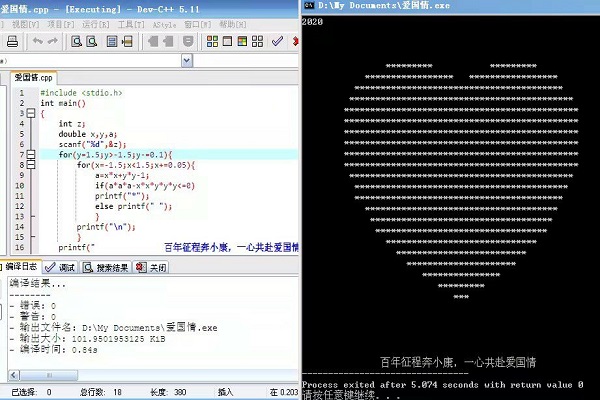Click the highlighted for(y=1.5...) line
The width and height of the screenshot is (600, 400).
tap(115, 155)
